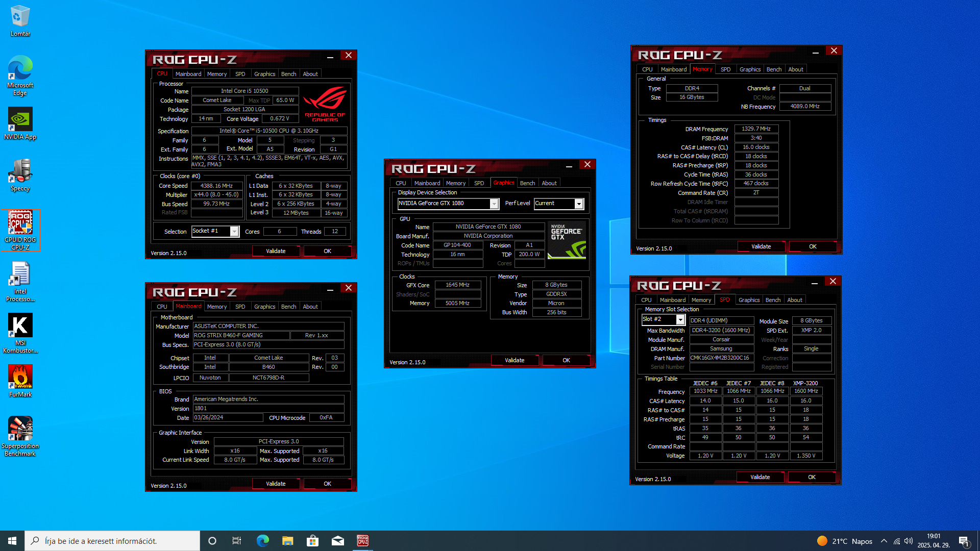Click OK in the Mainboard window
The width and height of the screenshot is (980, 551).
[327, 484]
